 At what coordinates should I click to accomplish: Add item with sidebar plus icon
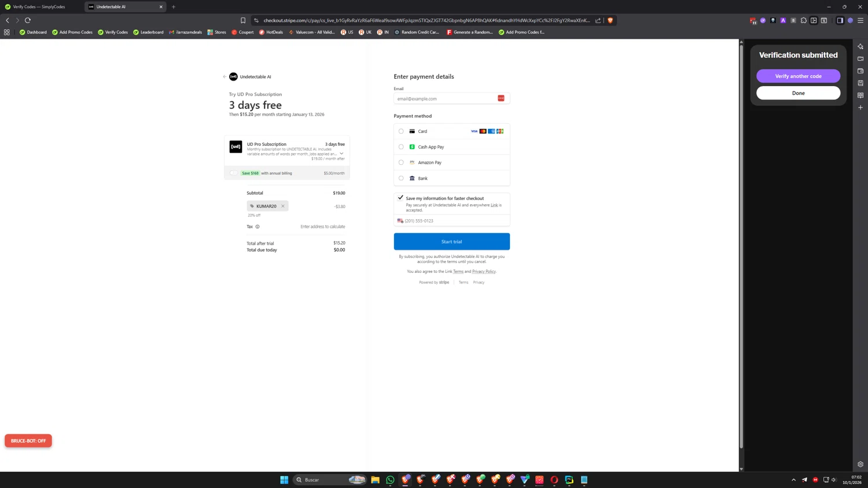[x=860, y=108]
